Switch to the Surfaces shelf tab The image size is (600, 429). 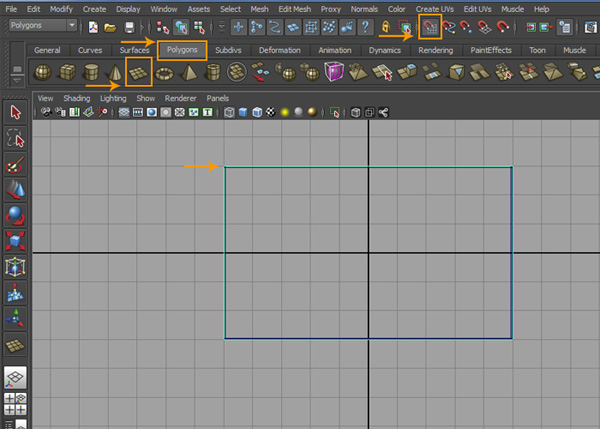click(x=134, y=50)
